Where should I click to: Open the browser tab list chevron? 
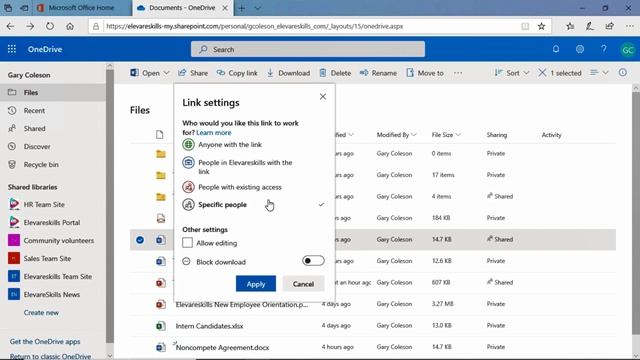pos(257,8)
